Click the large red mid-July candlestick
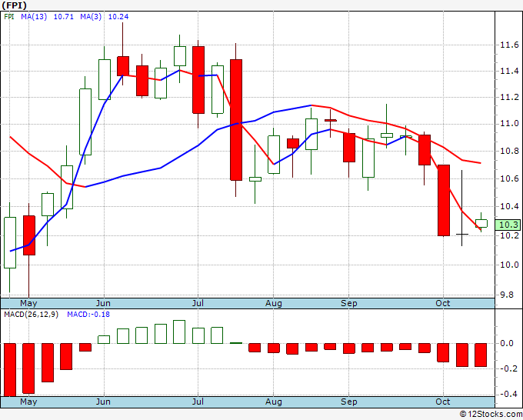The width and height of the screenshot is (523, 420). point(236,120)
